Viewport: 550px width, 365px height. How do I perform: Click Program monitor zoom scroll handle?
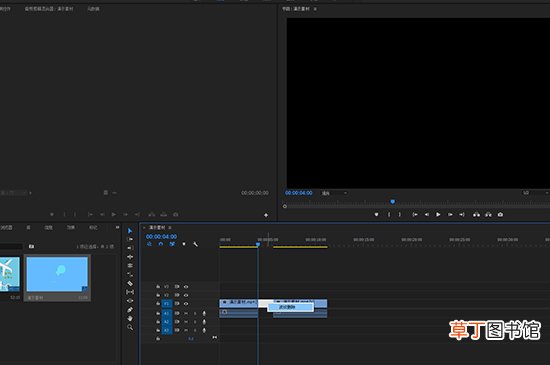285,206
